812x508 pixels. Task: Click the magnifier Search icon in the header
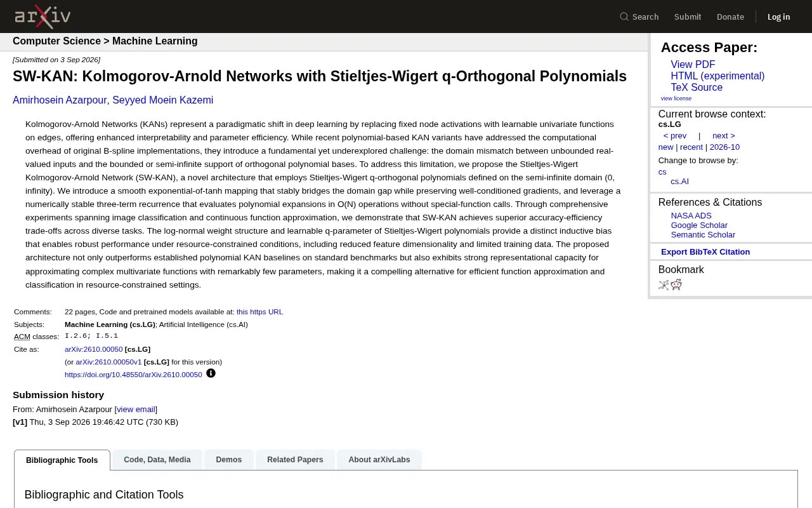point(624,17)
